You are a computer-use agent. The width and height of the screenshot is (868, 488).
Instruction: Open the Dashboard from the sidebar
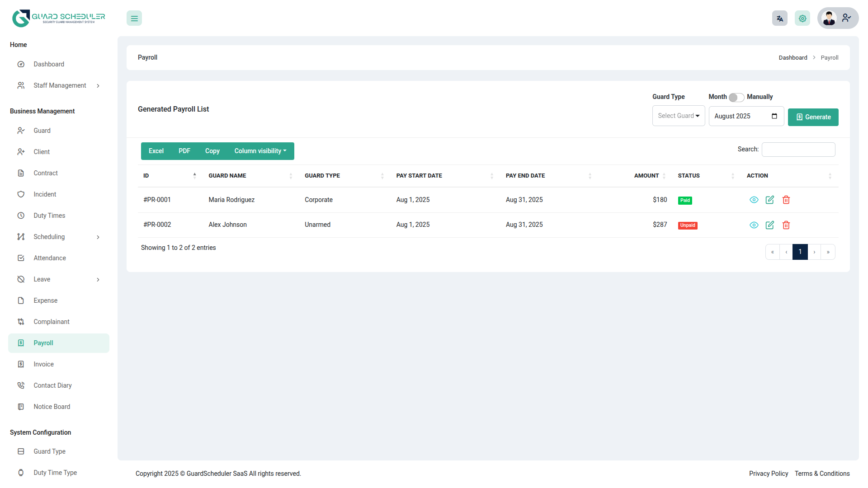48,64
